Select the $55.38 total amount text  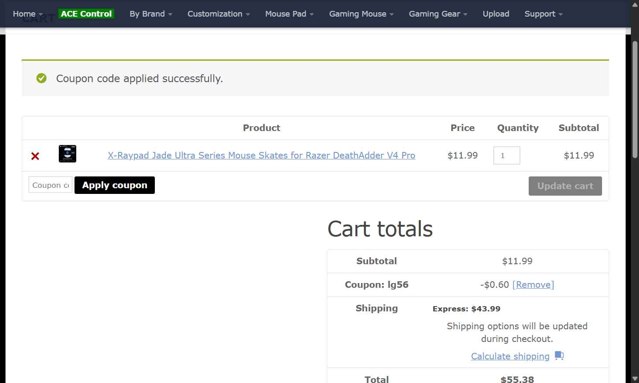click(517, 379)
